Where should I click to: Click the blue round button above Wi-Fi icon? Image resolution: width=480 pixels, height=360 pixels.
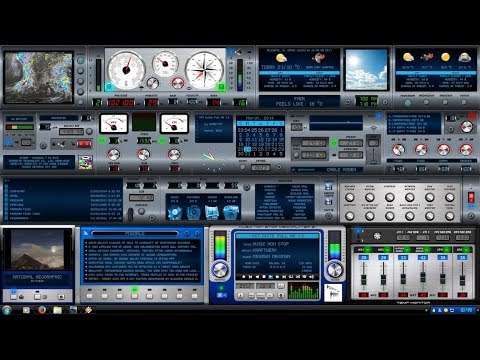(379, 116)
